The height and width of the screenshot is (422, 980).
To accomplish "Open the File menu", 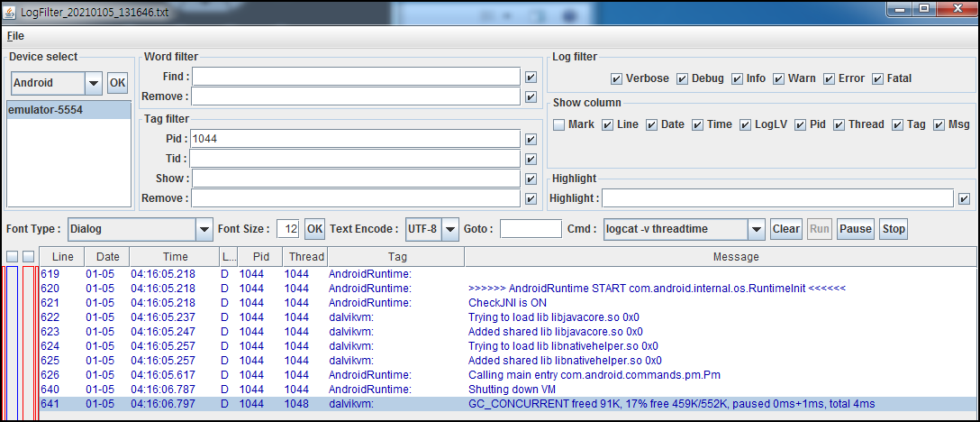I will pyautogui.click(x=15, y=36).
